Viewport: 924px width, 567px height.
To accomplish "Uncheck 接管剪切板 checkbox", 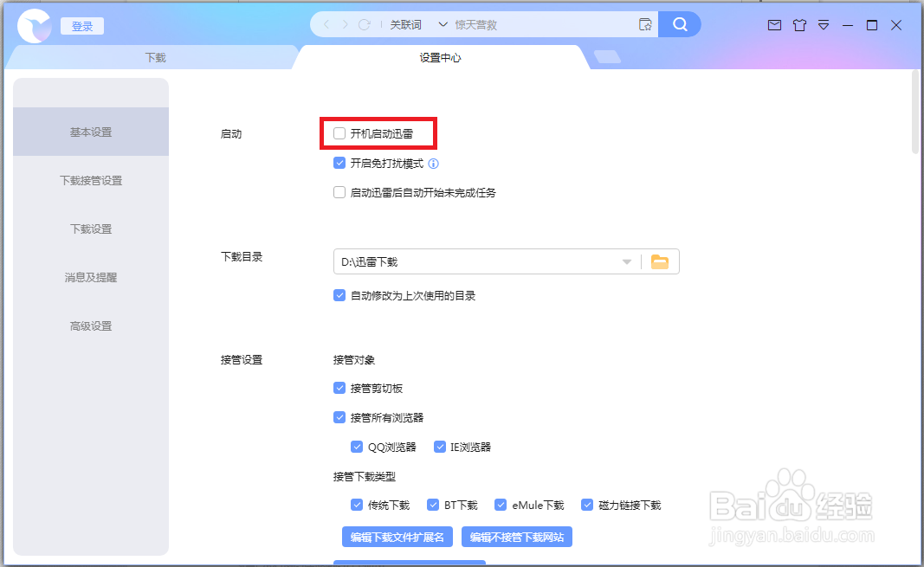I will pyautogui.click(x=339, y=388).
